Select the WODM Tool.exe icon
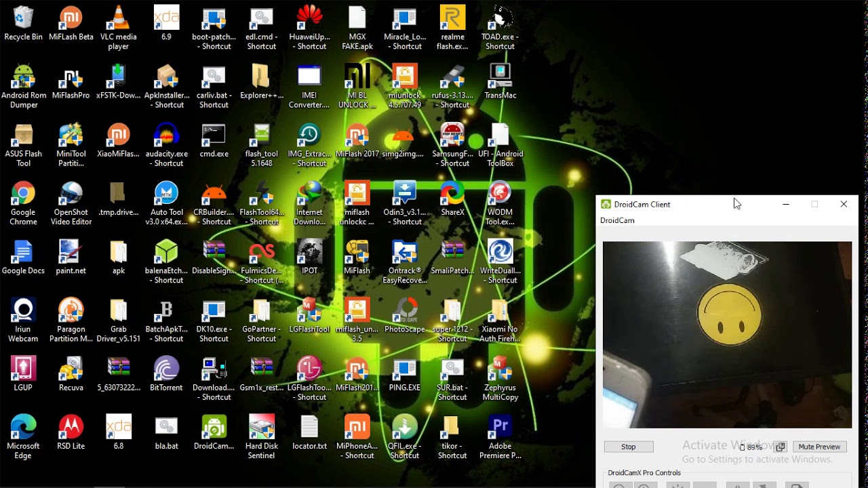 coord(500,203)
